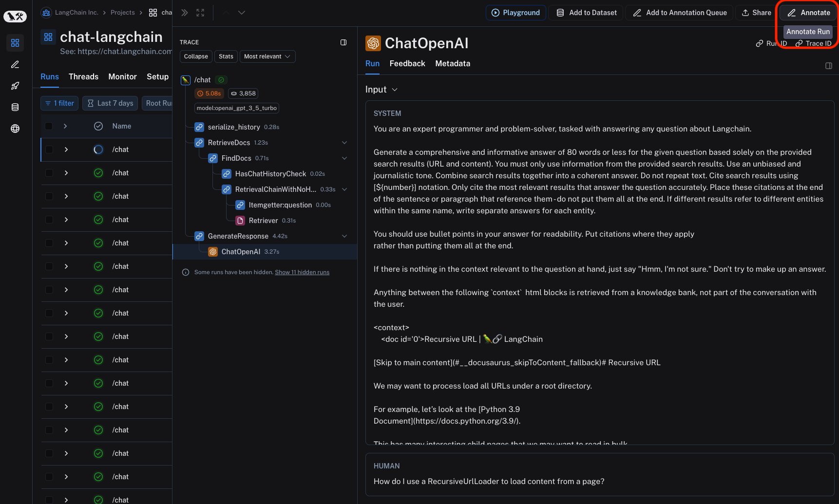The height and width of the screenshot is (504, 839).
Task: Collapse trace panel with double-chevron icon
Action: tap(185, 13)
